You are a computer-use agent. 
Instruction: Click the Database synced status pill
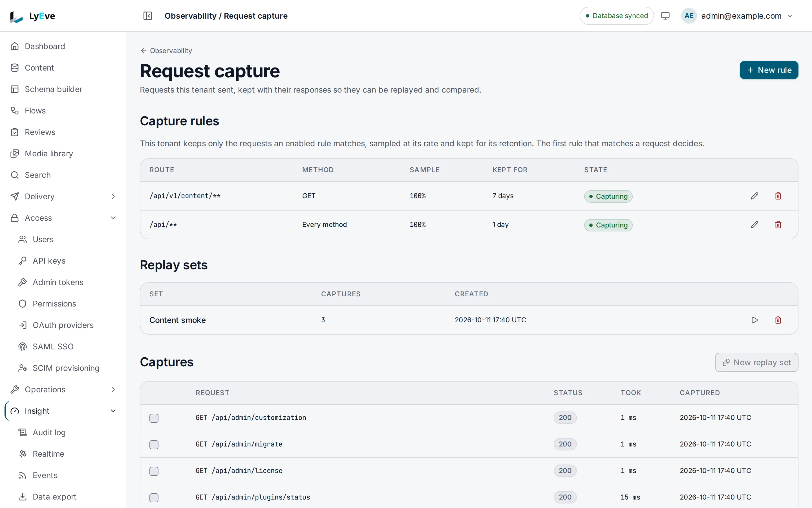[x=616, y=16]
